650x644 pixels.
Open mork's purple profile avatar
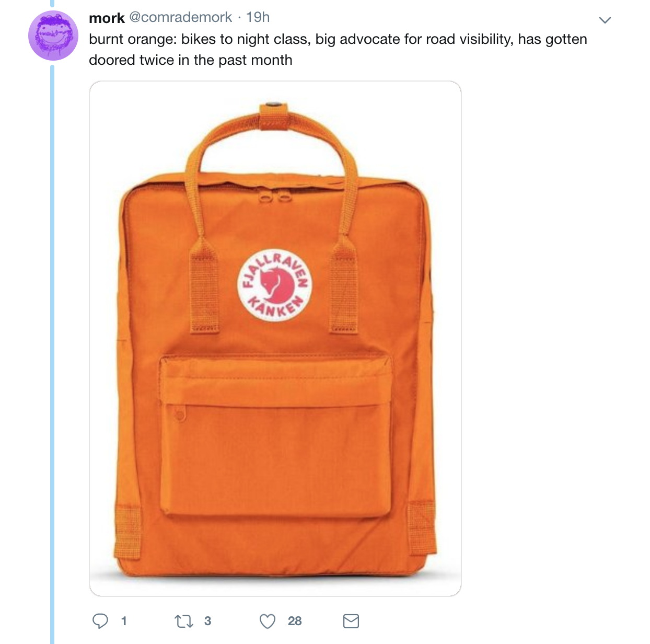tap(53, 36)
